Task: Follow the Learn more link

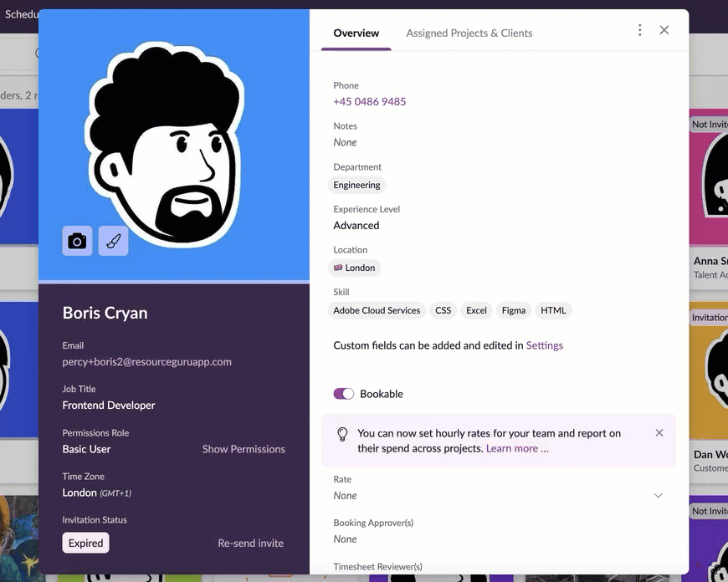Action: [x=517, y=448]
